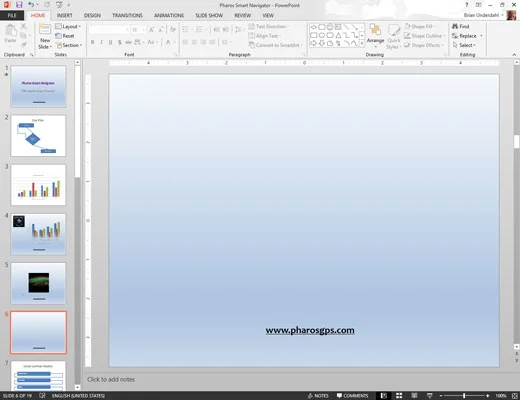Select the triangle shape in shapes gallery
Viewport: 520px width, 400px height.
click(338, 35)
